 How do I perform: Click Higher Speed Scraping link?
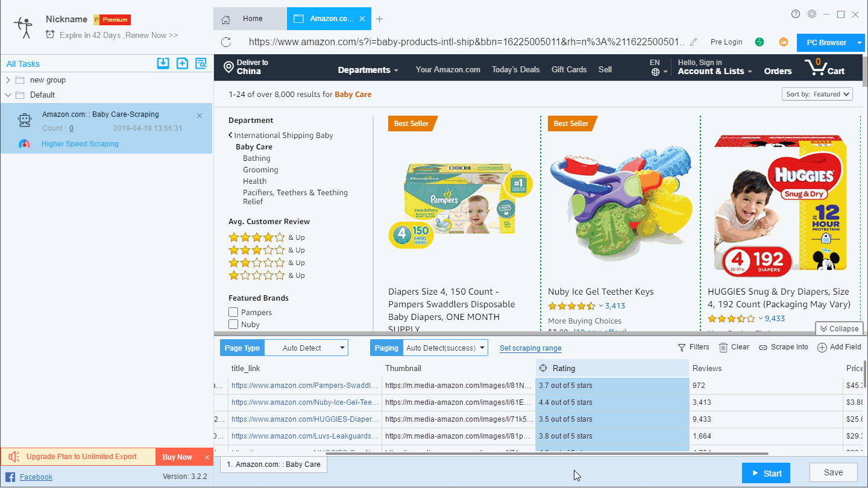(80, 144)
